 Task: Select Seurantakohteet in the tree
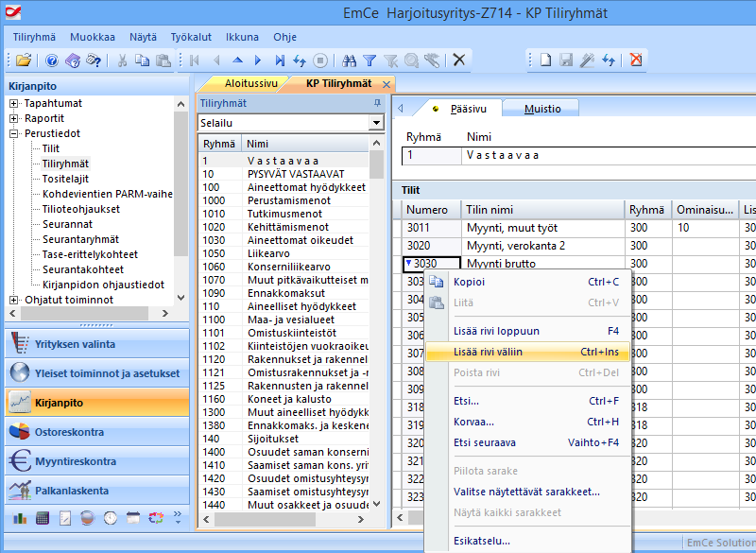pos(83,269)
